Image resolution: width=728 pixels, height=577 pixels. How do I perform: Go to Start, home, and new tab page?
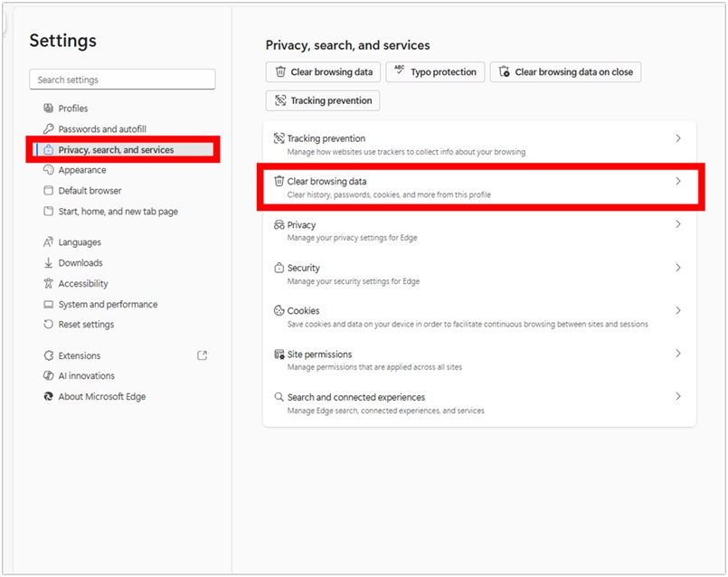coord(118,212)
